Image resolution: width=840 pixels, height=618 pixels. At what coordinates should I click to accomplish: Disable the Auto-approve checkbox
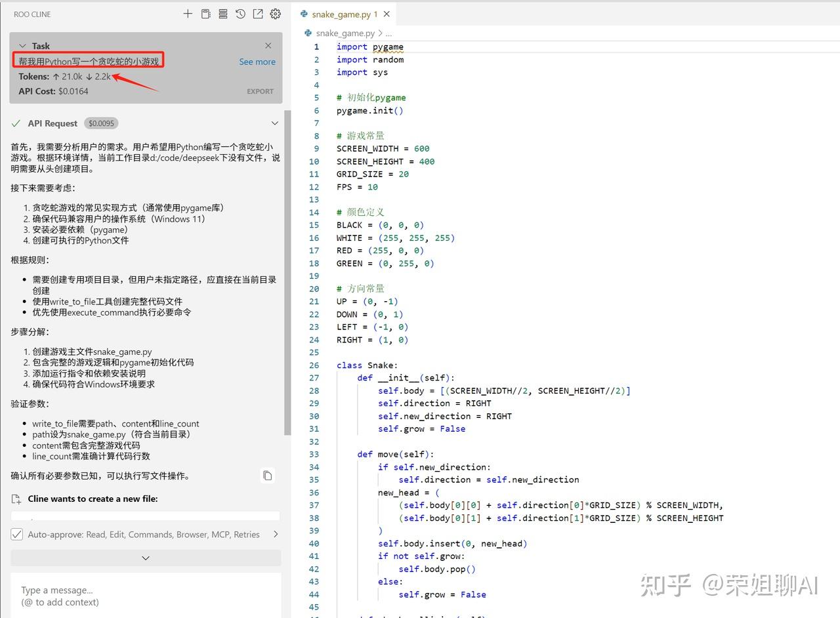(16, 534)
